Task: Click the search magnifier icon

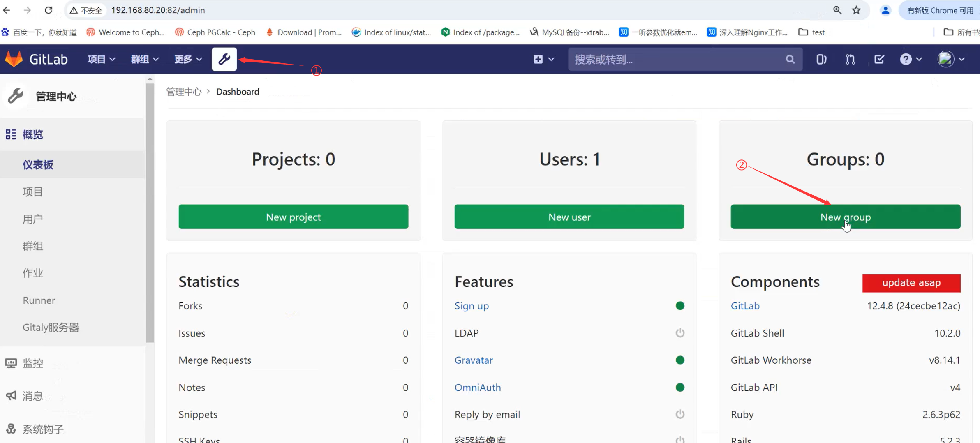Action: click(x=790, y=59)
